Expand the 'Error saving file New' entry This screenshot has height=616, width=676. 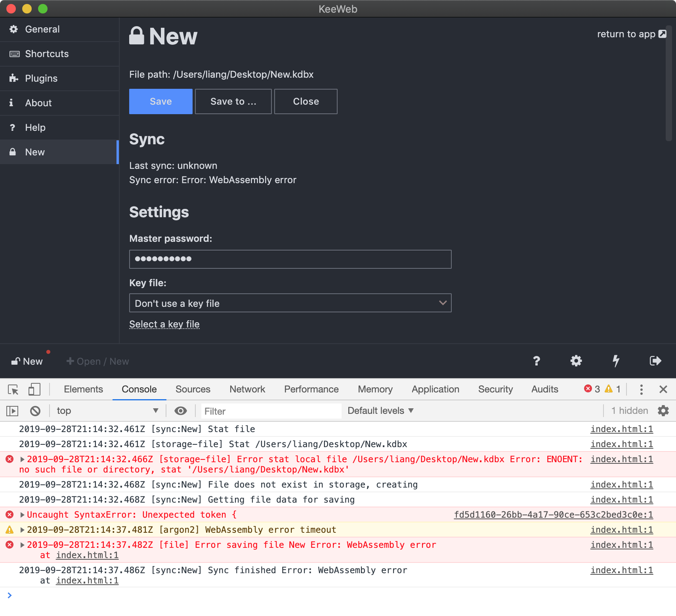tap(23, 545)
